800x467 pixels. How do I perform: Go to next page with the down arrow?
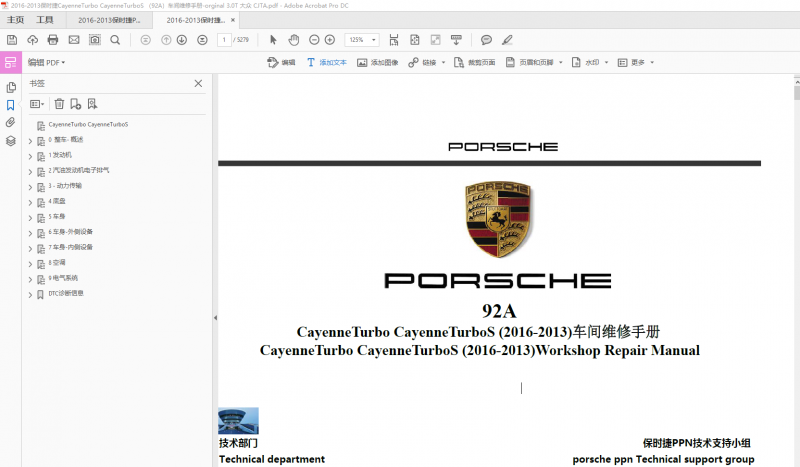pos(182,40)
